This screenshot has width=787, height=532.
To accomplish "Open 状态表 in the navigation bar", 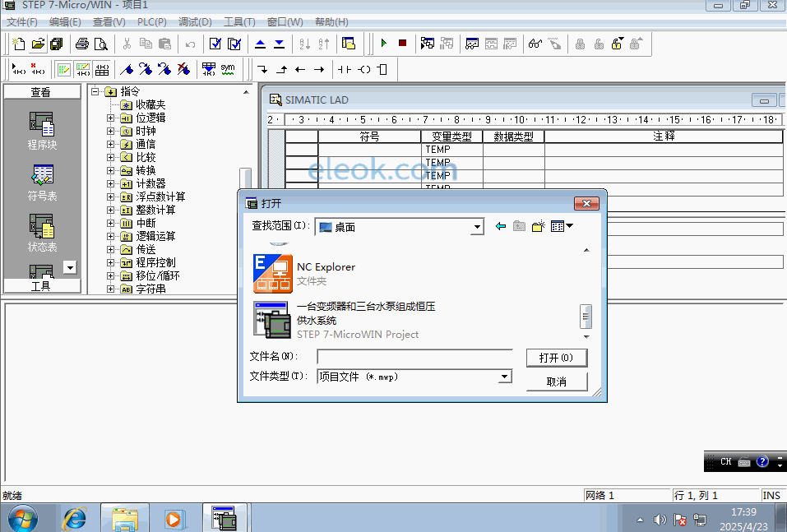I will (x=42, y=233).
